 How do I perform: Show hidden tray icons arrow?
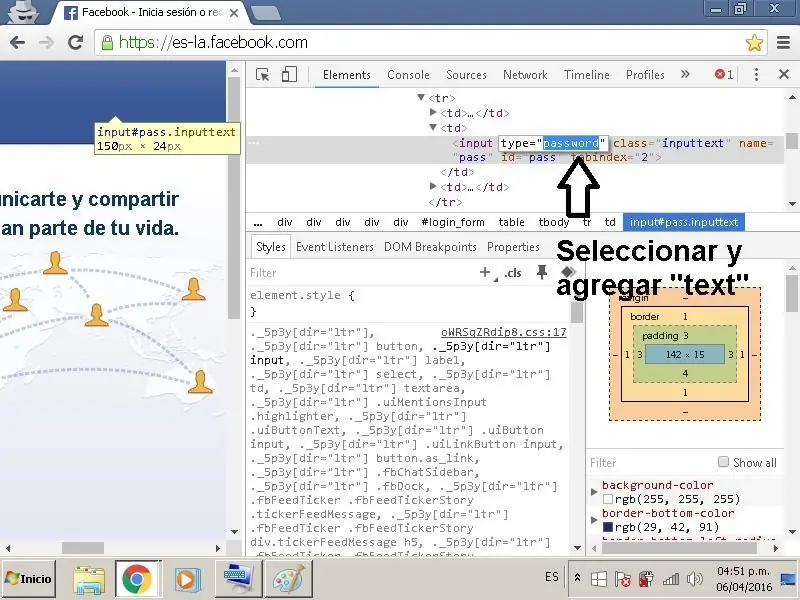pyautogui.click(x=578, y=578)
